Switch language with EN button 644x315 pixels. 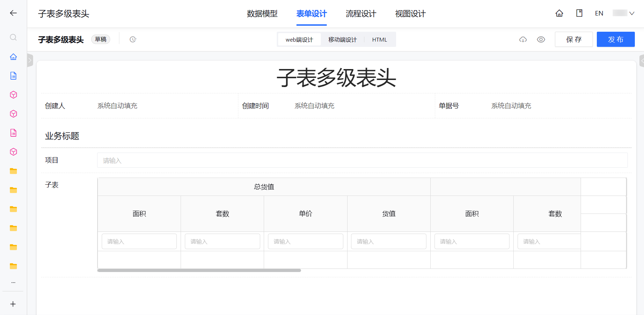click(599, 13)
